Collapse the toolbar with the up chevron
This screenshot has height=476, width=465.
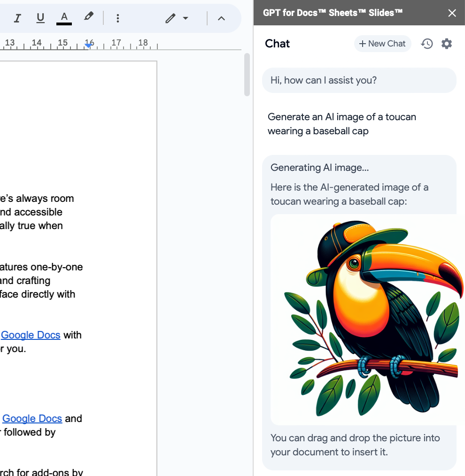click(221, 18)
